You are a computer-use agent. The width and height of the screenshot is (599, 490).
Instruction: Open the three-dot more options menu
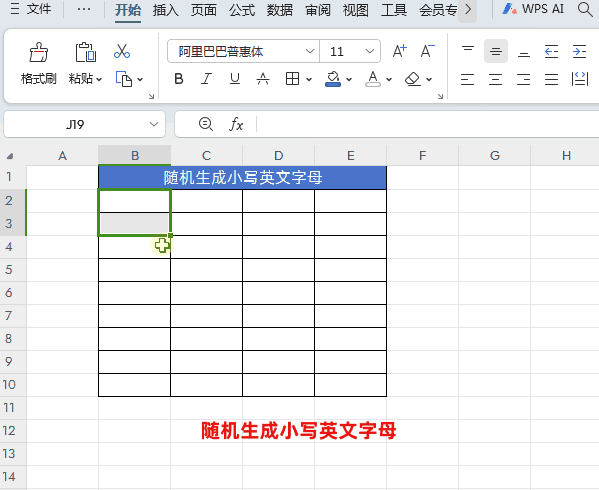click(84, 9)
